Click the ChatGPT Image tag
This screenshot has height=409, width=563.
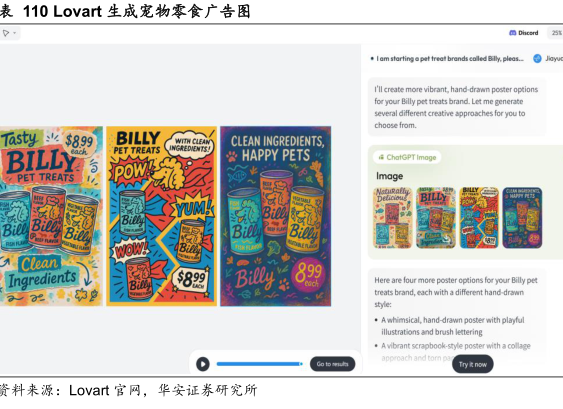pyautogui.click(x=407, y=157)
